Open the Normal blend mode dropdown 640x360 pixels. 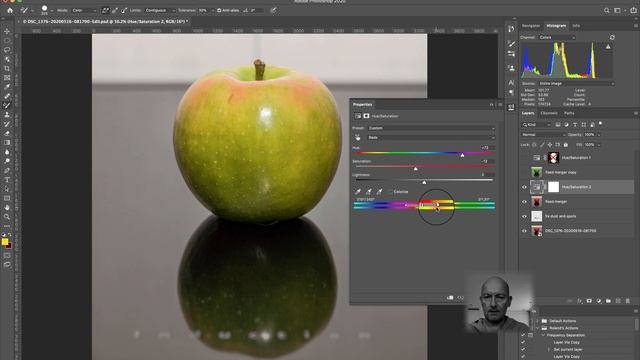[543, 135]
